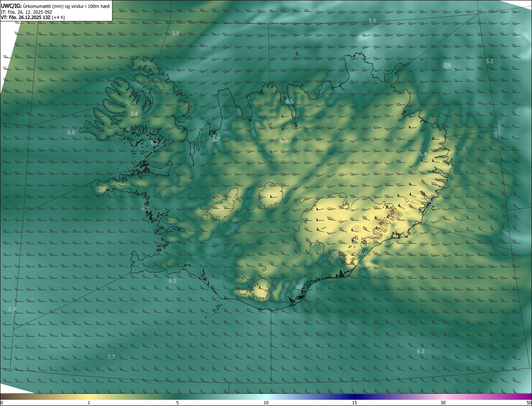Viewport: 532px width, 406px height.
Task: Click the 6.7 value label
Action: [216, 139]
